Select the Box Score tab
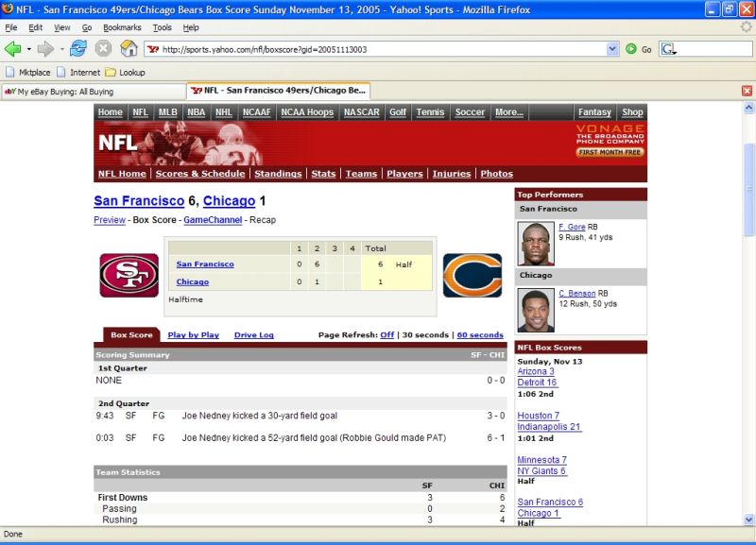The image size is (756, 545). coord(131,335)
